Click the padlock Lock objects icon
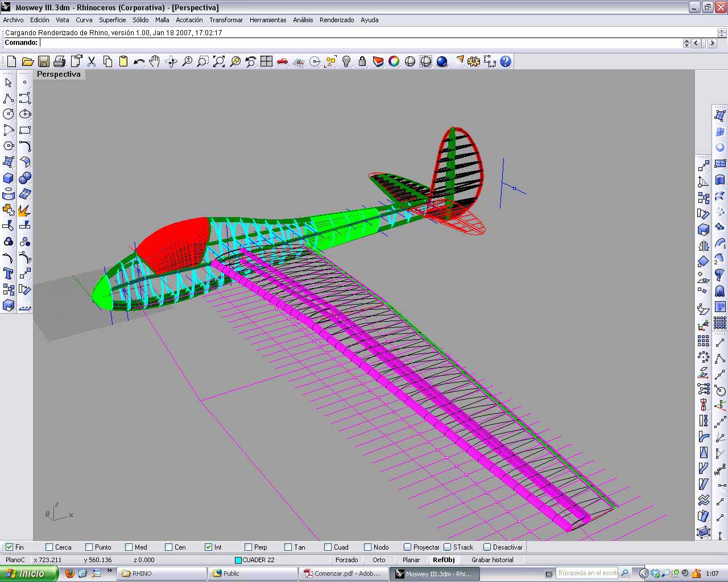 click(x=362, y=61)
